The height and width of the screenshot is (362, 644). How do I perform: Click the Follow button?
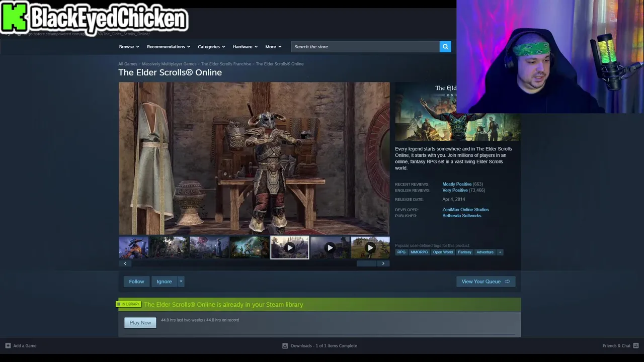[136, 282]
